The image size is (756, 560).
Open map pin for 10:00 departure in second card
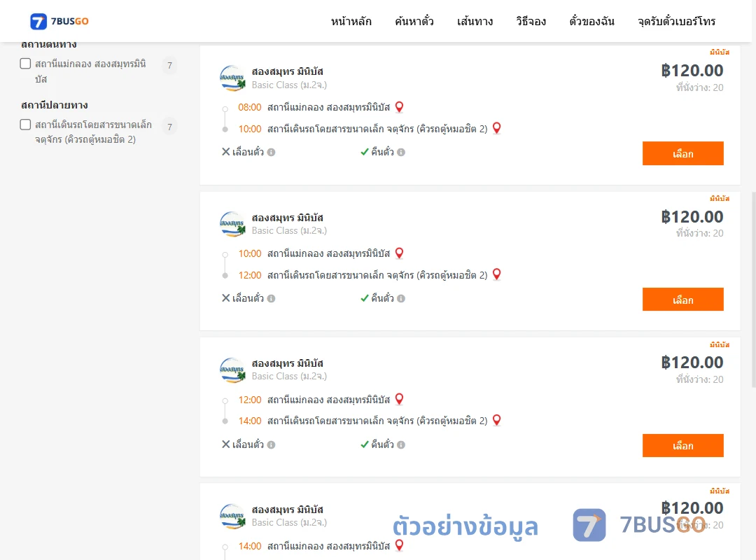click(399, 253)
